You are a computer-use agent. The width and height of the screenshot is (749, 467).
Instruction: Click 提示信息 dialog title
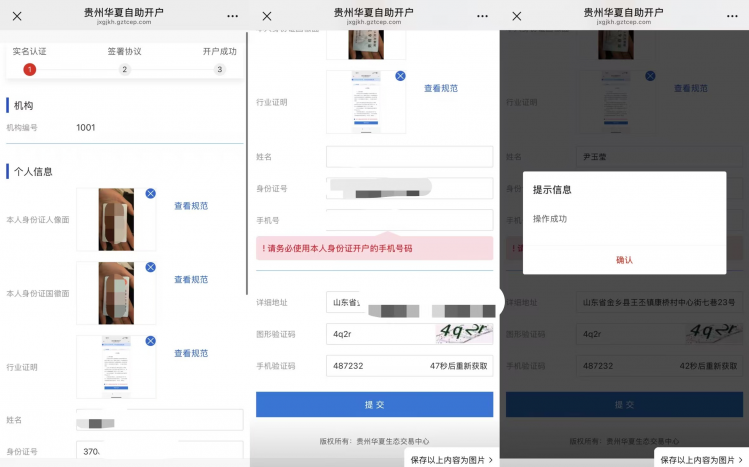coord(552,190)
